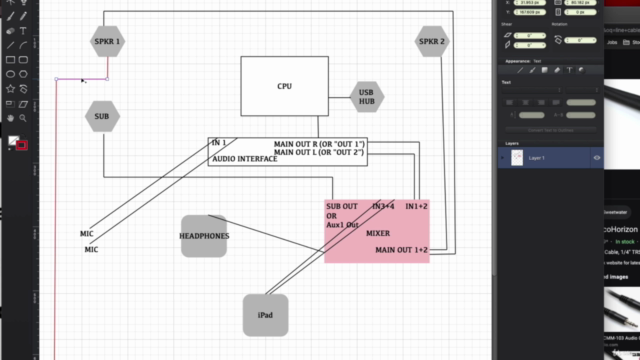Select the iPad rounded box
Viewport: 640px width, 360px height.
[265, 315]
